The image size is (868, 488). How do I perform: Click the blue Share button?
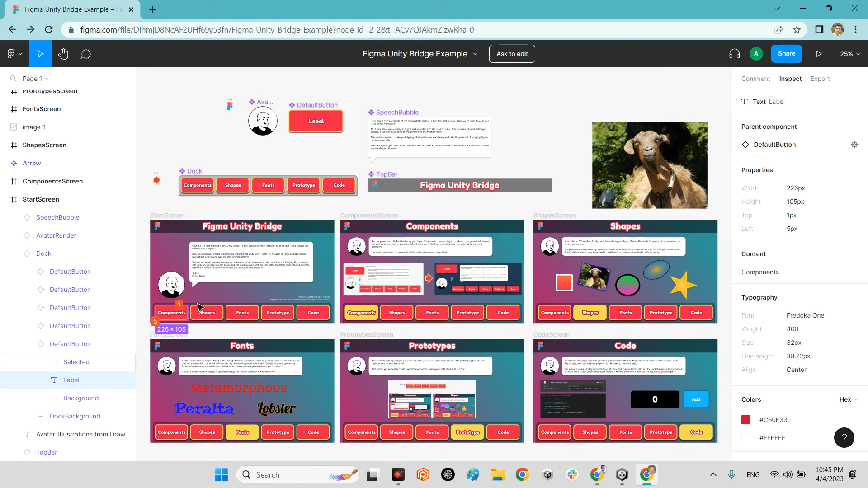[786, 53]
